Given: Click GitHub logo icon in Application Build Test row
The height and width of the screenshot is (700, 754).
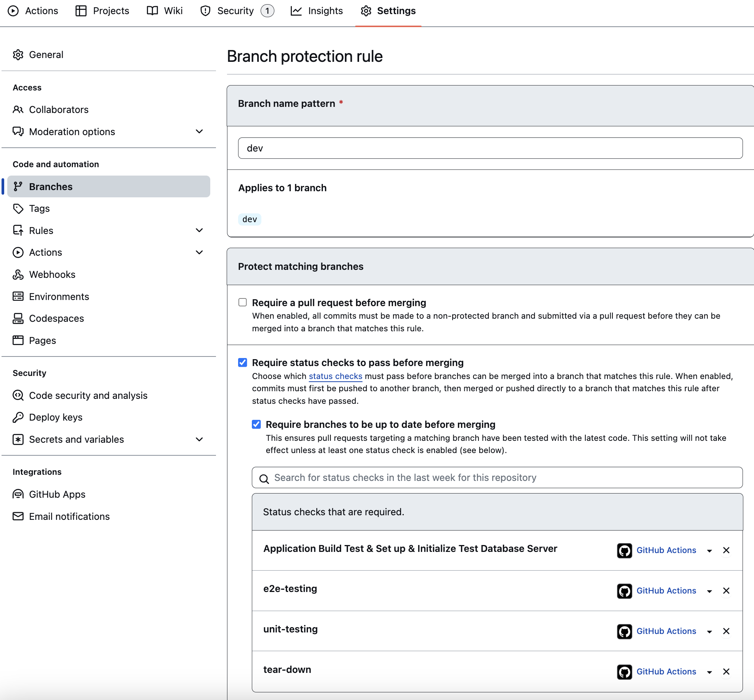Looking at the screenshot, I should (x=624, y=550).
